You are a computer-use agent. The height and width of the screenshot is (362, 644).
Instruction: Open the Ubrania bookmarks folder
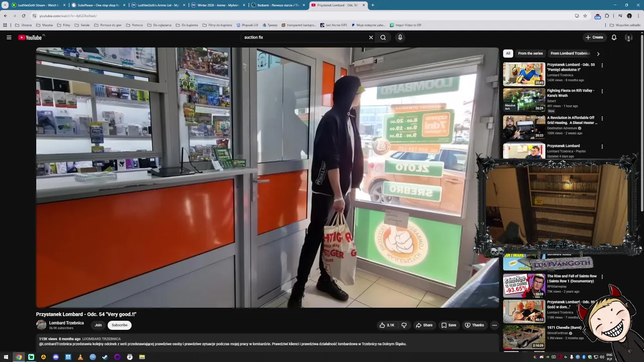pos(23,25)
